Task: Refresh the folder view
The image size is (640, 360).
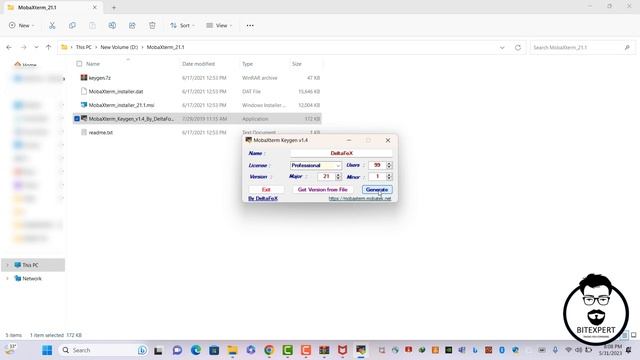Action: [518, 47]
